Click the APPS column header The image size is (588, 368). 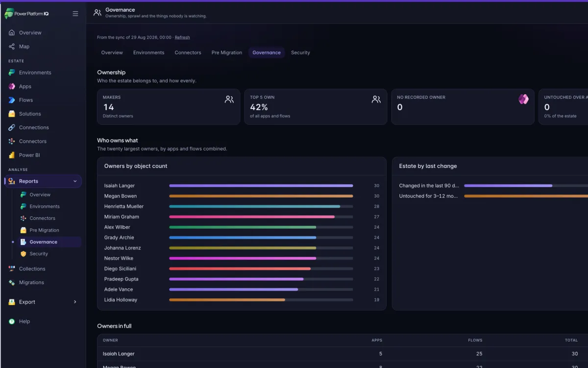click(377, 340)
